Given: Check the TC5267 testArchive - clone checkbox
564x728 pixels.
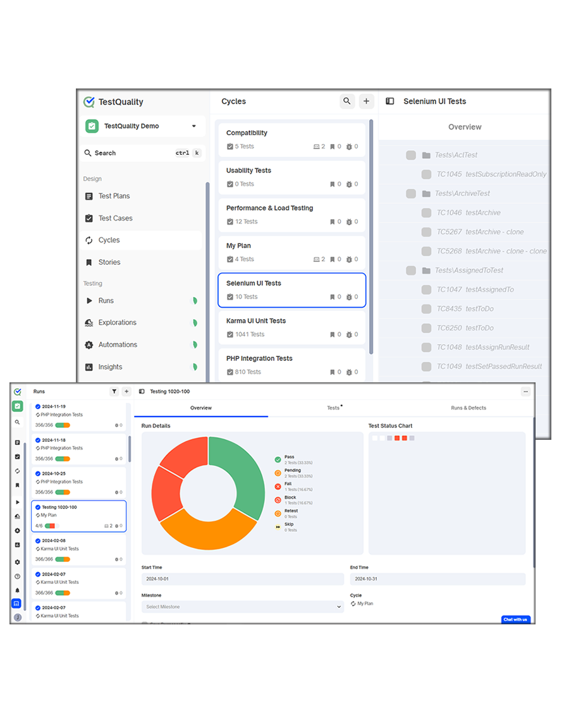Looking at the screenshot, I should click(x=426, y=232).
